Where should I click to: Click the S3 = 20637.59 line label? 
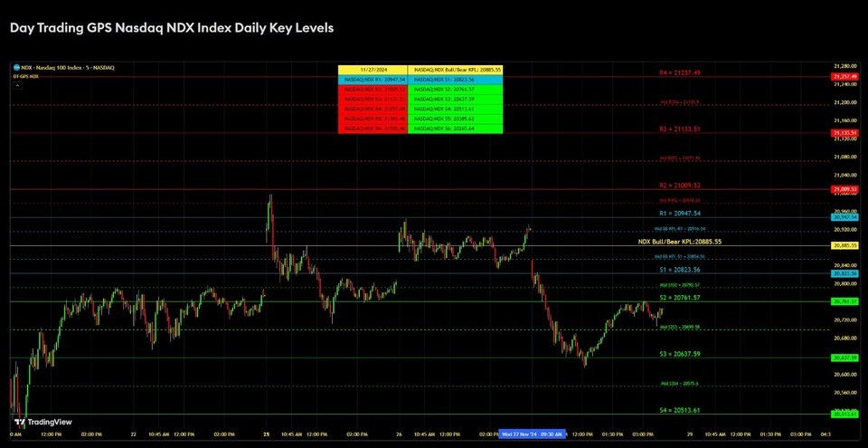point(680,354)
